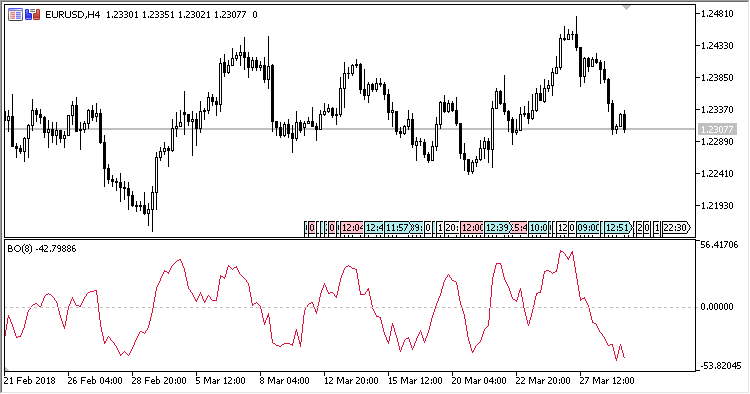Click the 26 Feb 04:00 time label

point(95,381)
